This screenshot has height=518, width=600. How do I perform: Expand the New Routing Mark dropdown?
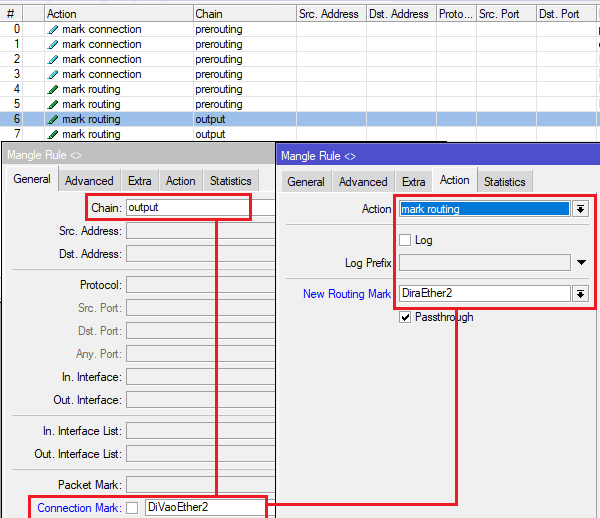(x=579, y=294)
